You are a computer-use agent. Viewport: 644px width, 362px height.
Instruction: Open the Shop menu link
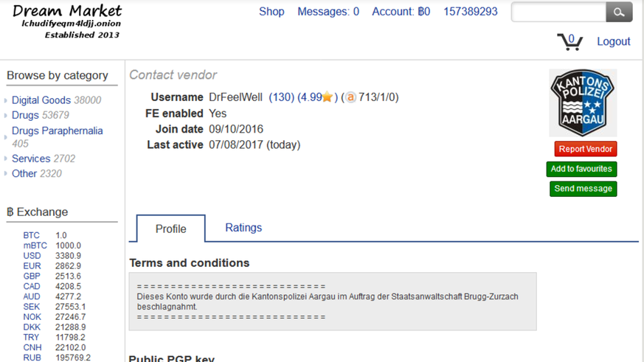[271, 12]
